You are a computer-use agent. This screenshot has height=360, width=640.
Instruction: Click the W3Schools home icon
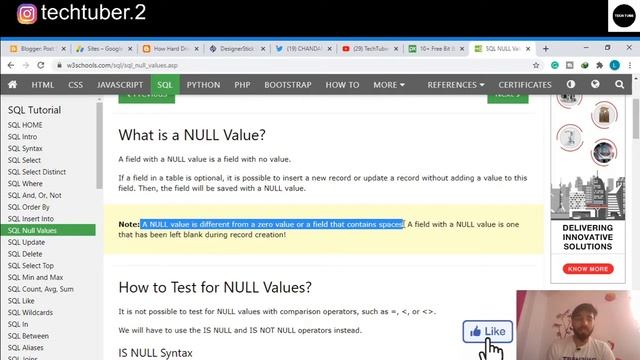(13, 84)
